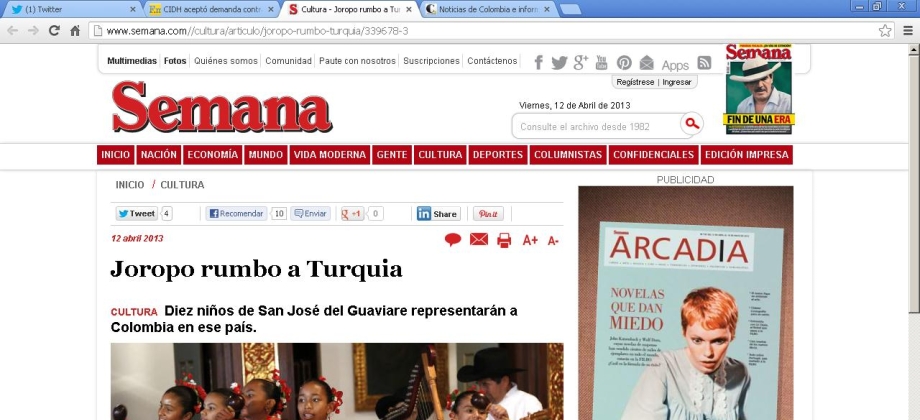Open the CONFIDENCIALES section
The height and width of the screenshot is (420, 920).
[x=654, y=155]
